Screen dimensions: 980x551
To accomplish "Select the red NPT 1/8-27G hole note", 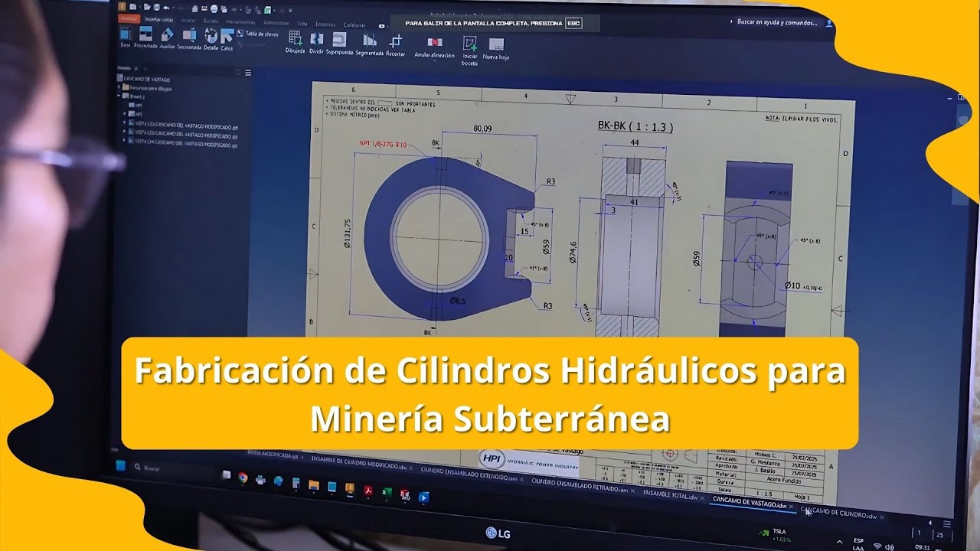I will 384,143.
